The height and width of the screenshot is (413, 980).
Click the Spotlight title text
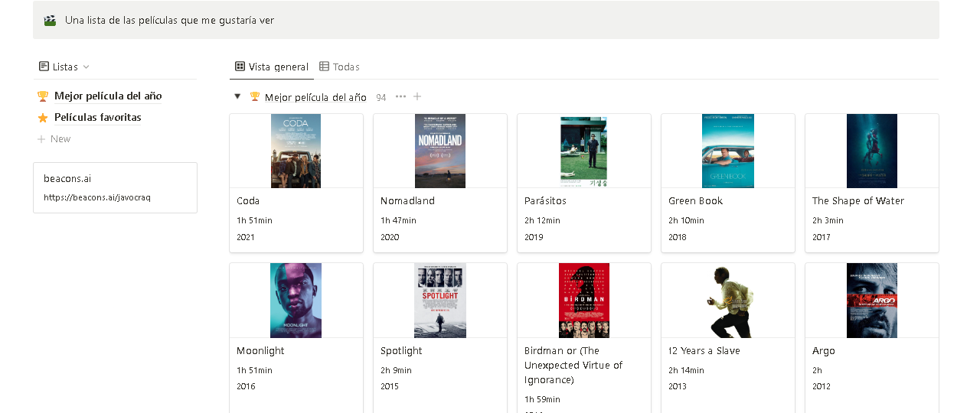click(x=401, y=351)
